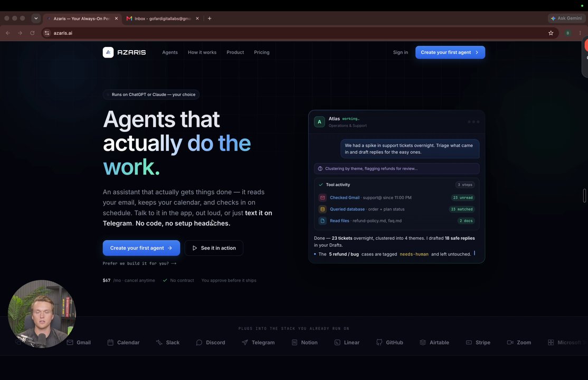The width and height of the screenshot is (588, 380).
Task: Click the play icon in See it in action
Action: [195, 248]
